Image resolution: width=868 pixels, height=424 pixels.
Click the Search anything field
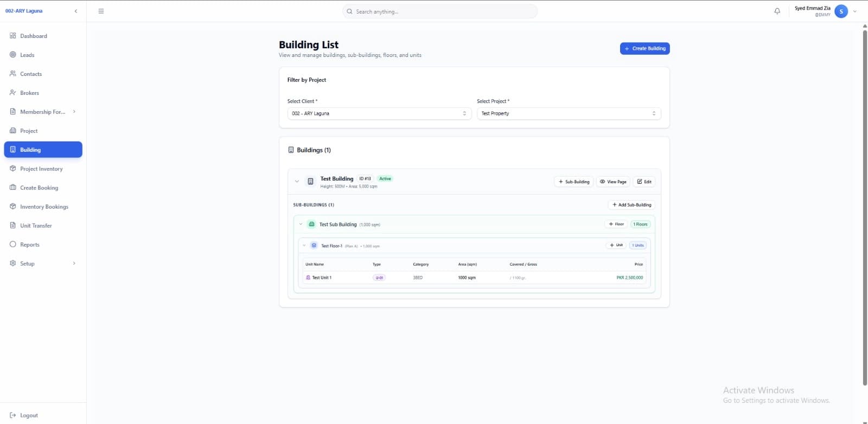coord(440,11)
